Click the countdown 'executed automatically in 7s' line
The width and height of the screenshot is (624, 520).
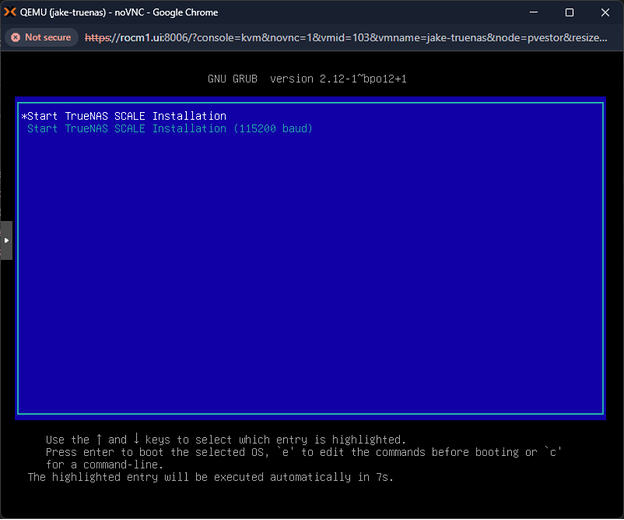coord(211,477)
